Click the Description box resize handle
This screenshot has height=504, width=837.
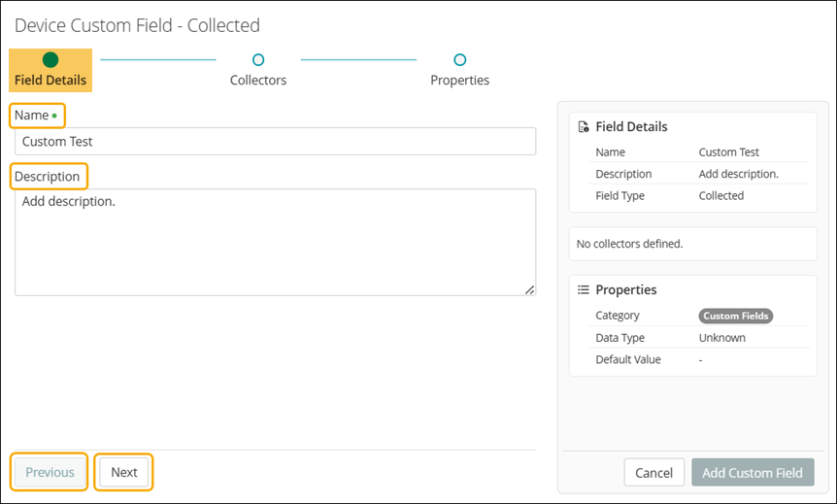(x=529, y=289)
